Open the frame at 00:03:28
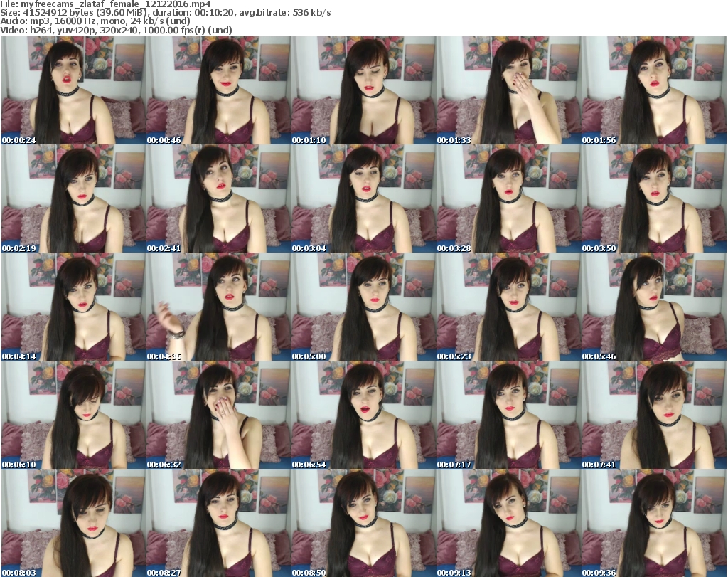Viewport: 728px width, 577px height. [x=509, y=198]
